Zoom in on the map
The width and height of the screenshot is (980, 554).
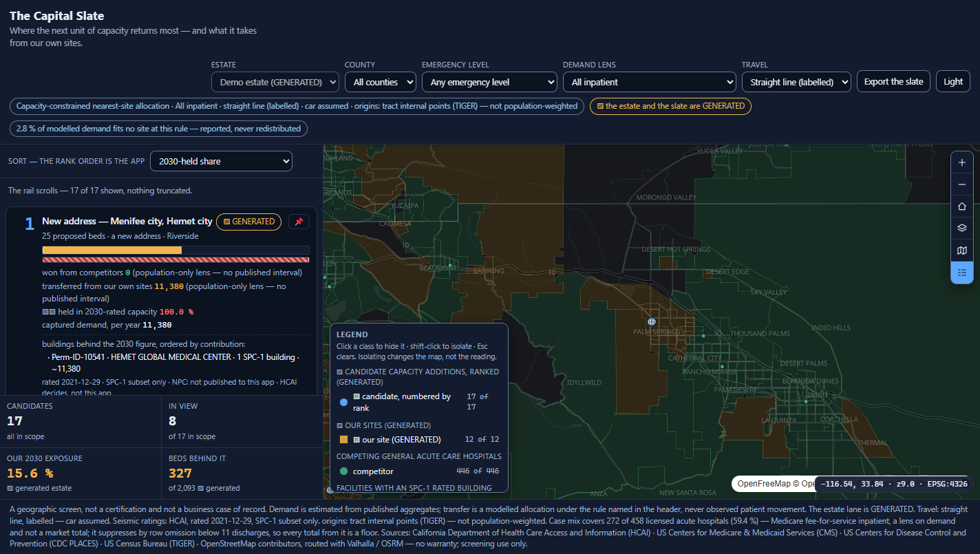click(961, 162)
